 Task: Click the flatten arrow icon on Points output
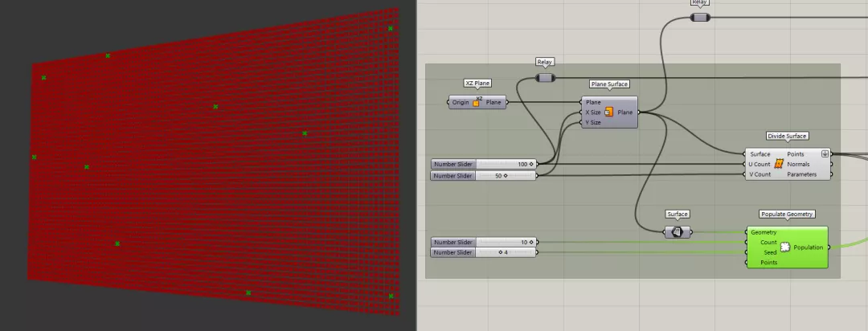[825, 154]
